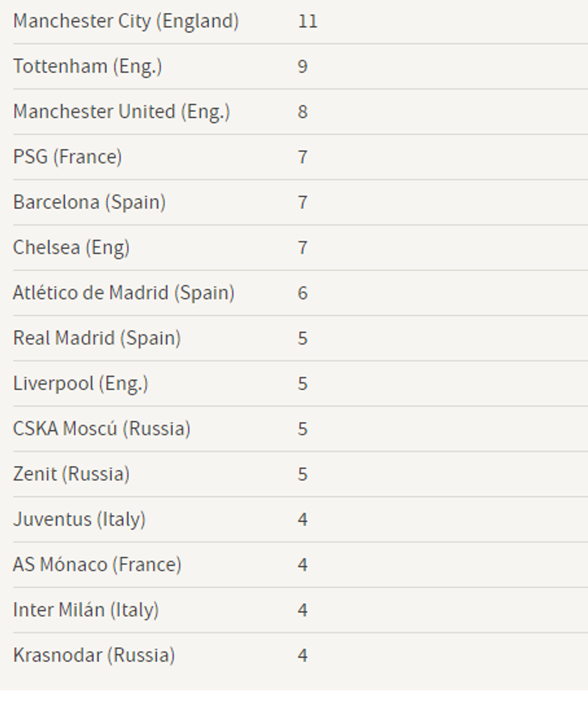Screen dimensions: 588x704
Task: Select the Inter Milán (Italy) row
Action: [x=86, y=610]
